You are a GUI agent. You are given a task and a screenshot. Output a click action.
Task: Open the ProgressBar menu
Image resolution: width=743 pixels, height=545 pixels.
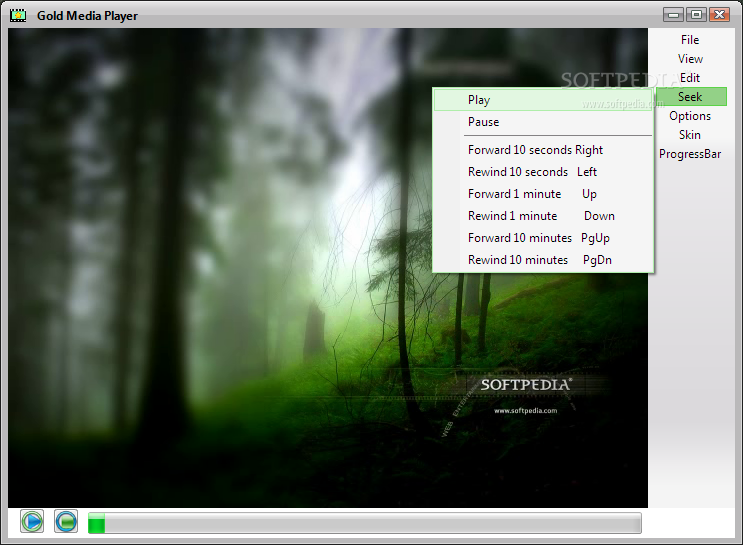[x=690, y=154]
